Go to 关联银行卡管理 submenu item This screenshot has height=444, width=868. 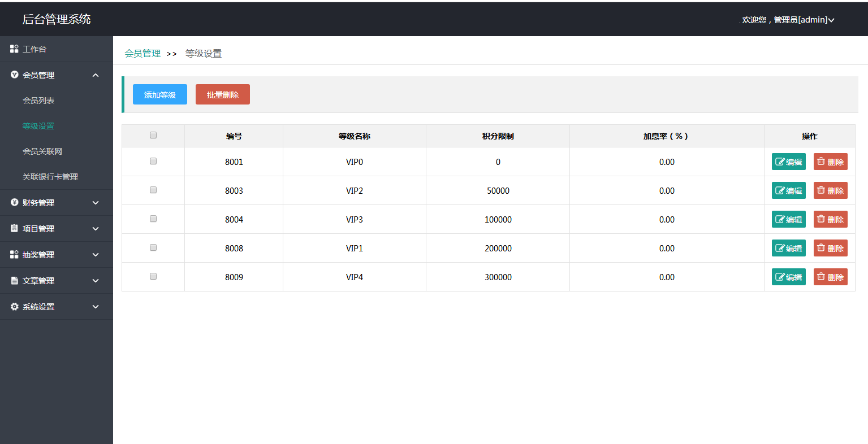coord(50,177)
